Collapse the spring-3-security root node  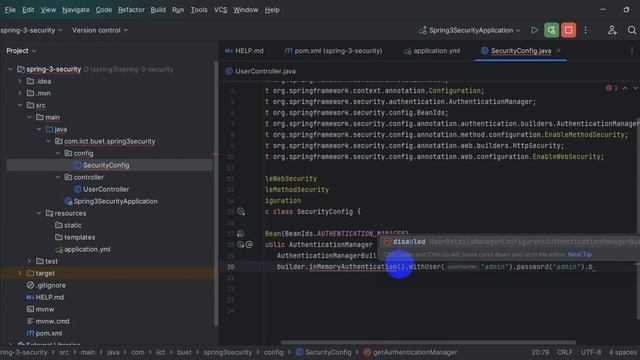click(10, 69)
